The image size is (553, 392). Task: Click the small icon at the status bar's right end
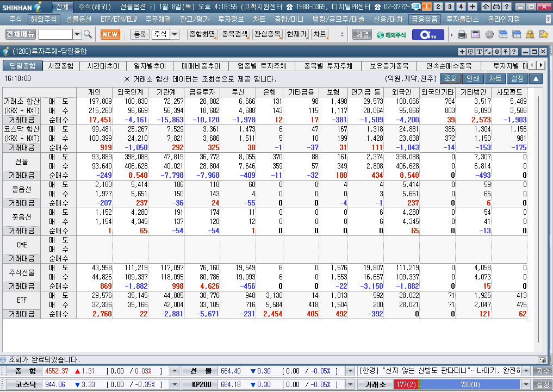[x=542, y=359]
